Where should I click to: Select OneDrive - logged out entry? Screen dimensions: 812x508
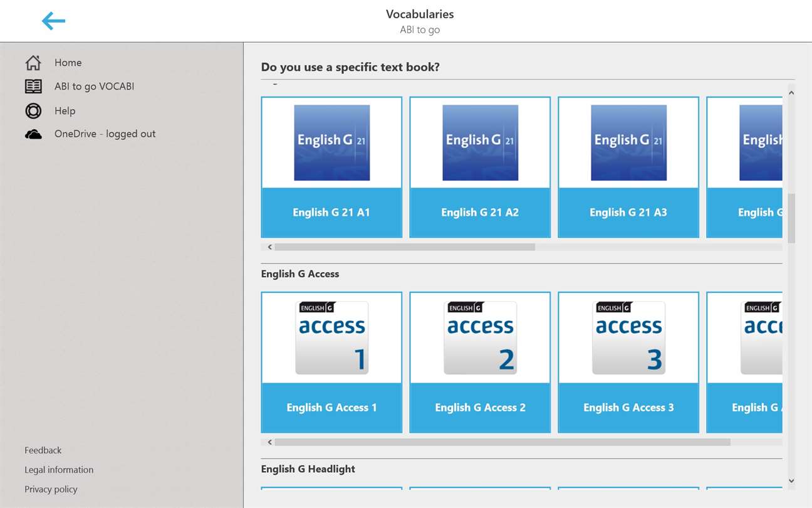[105, 134]
